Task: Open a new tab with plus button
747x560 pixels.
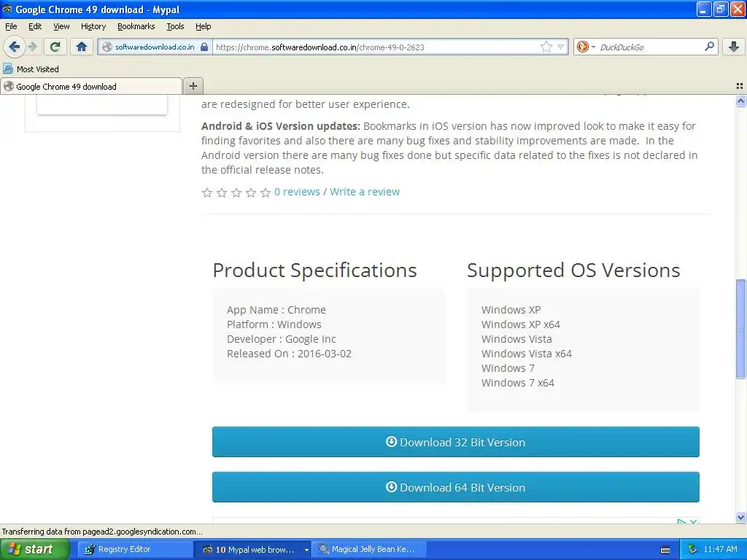Action: point(193,86)
